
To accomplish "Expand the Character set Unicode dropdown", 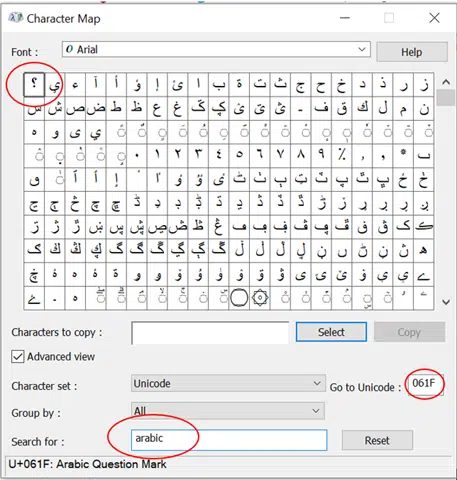I will pos(228,383).
